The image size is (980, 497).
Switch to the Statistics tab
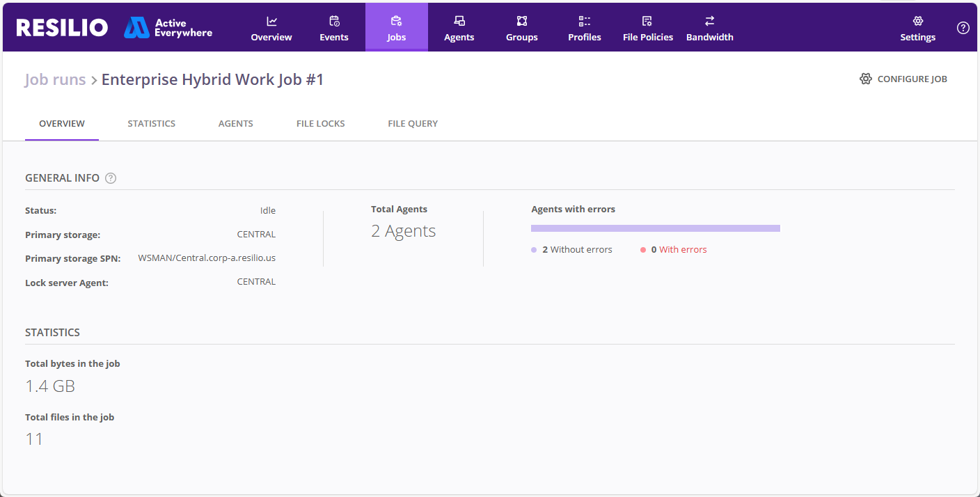(152, 123)
